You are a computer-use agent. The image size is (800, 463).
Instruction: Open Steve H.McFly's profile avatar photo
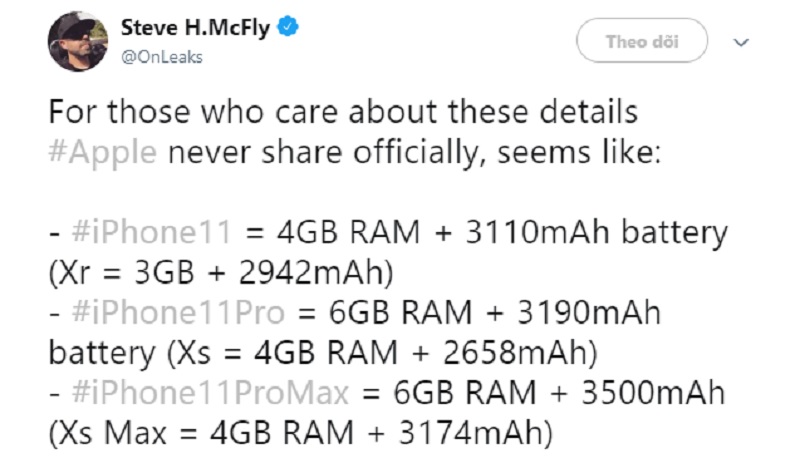pos(78,41)
